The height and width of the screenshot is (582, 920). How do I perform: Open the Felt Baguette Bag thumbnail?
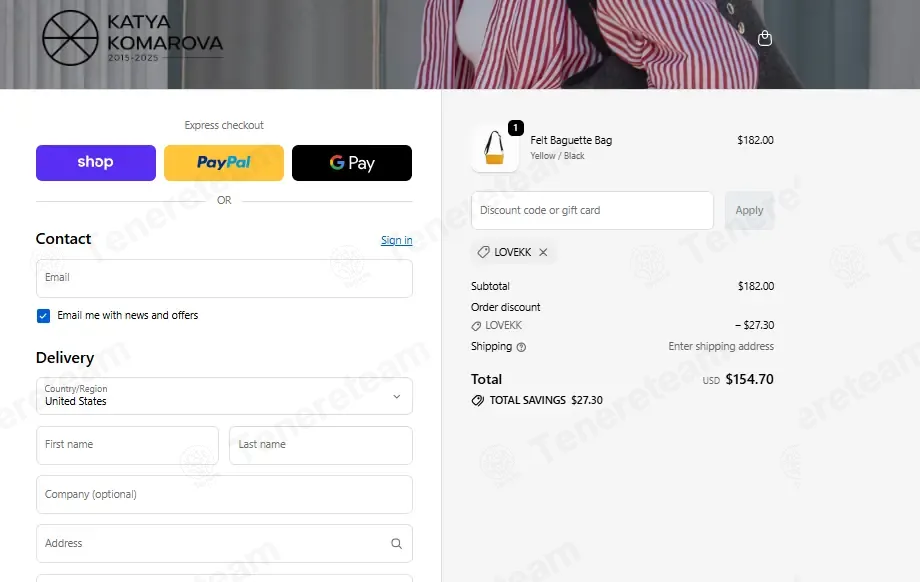tap(495, 148)
